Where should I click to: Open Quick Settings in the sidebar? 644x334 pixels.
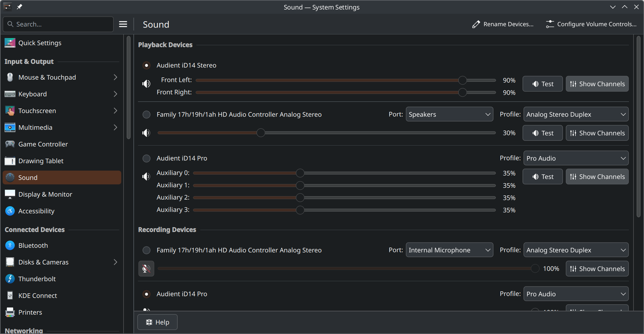(x=40, y=43)
